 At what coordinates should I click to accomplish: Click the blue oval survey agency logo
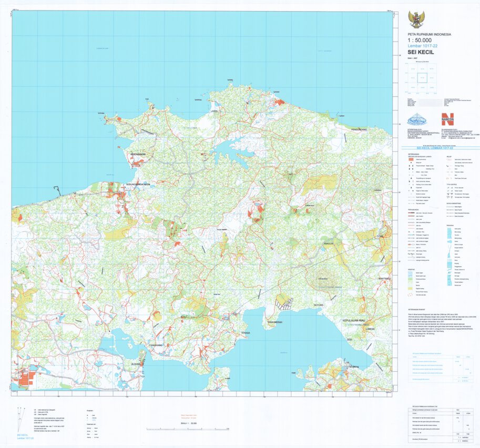pyautogui.click(x=417, y=119)
